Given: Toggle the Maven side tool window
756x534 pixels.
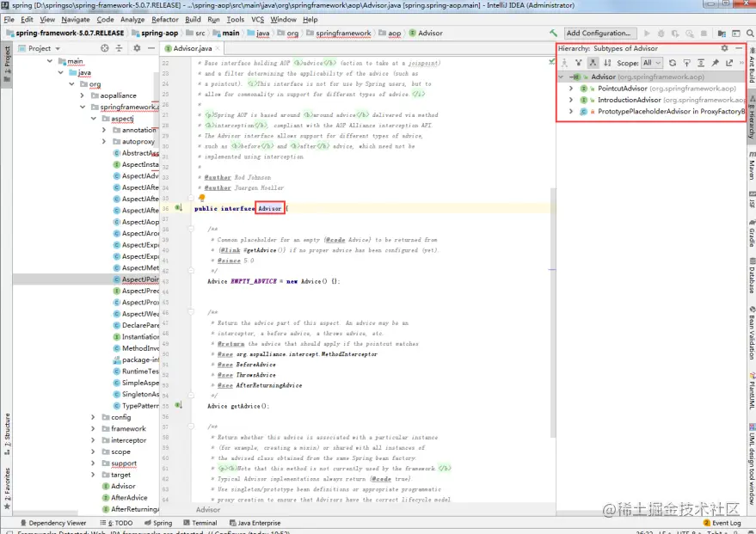Looking at the screenshot, I should [x=752, y=166].
